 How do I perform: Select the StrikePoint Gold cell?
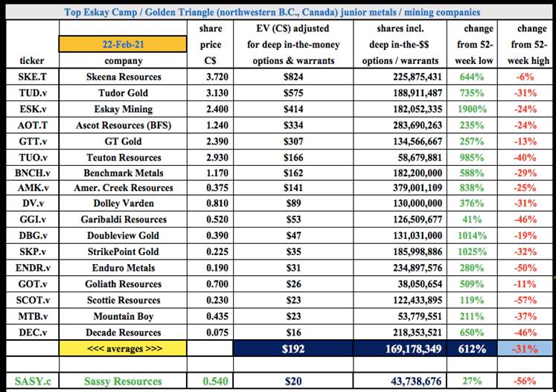(123, 251)
